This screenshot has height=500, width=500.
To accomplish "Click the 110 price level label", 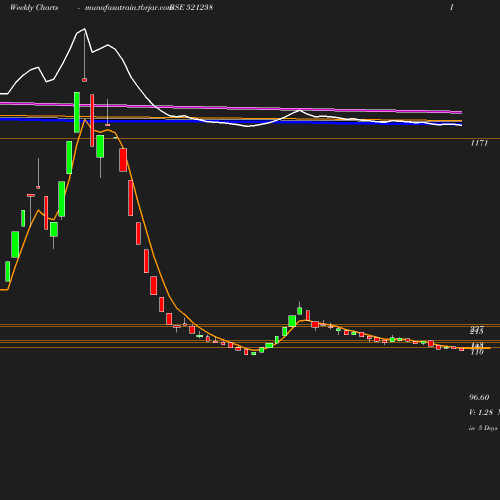I will (477, 352).
